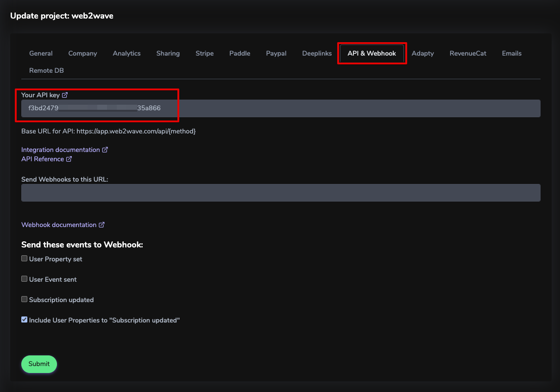Click external link icon beside Webhook documentation
Viewport: 560px width, 392px height.
pyautogui.click(x=101, y=225)
